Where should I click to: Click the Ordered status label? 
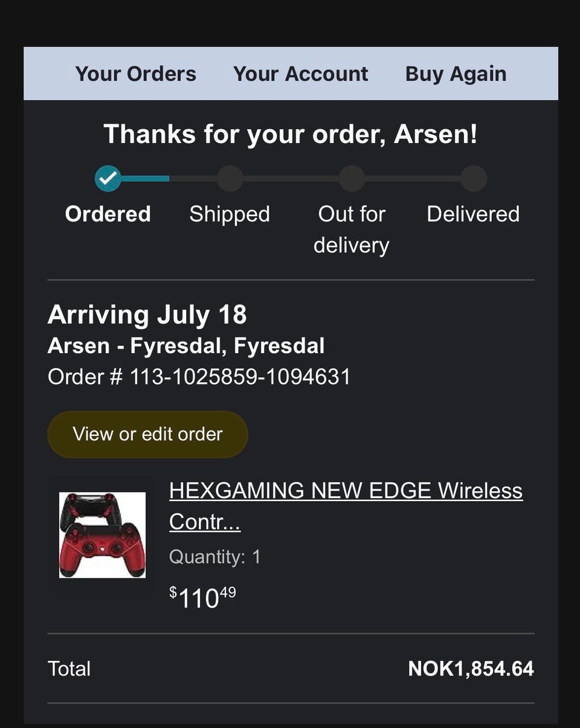click(x=108, y=214)
